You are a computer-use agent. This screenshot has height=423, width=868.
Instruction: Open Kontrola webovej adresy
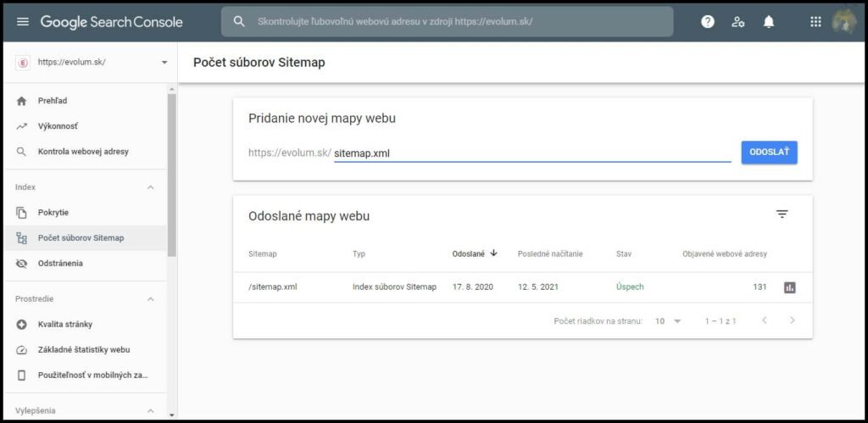pos(86,152)
